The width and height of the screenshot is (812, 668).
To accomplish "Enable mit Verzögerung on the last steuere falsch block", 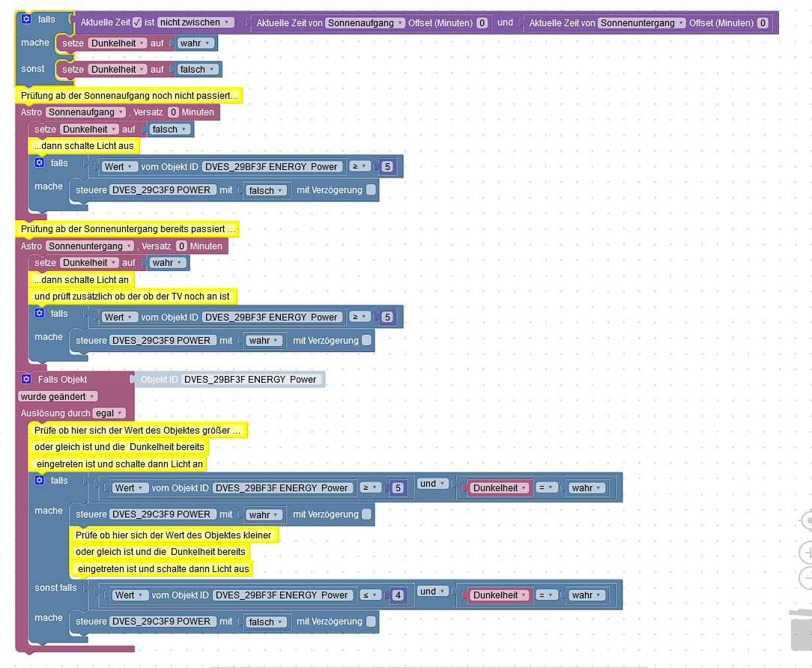I will 371,621.
